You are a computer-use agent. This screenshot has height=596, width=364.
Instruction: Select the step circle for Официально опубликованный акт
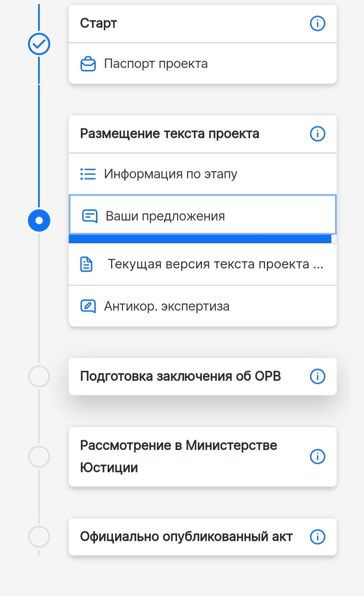[39, 537]
